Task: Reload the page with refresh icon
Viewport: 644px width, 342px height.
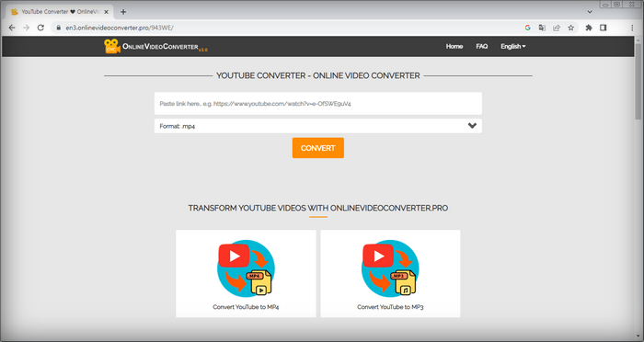Action: tap(40, 28)
